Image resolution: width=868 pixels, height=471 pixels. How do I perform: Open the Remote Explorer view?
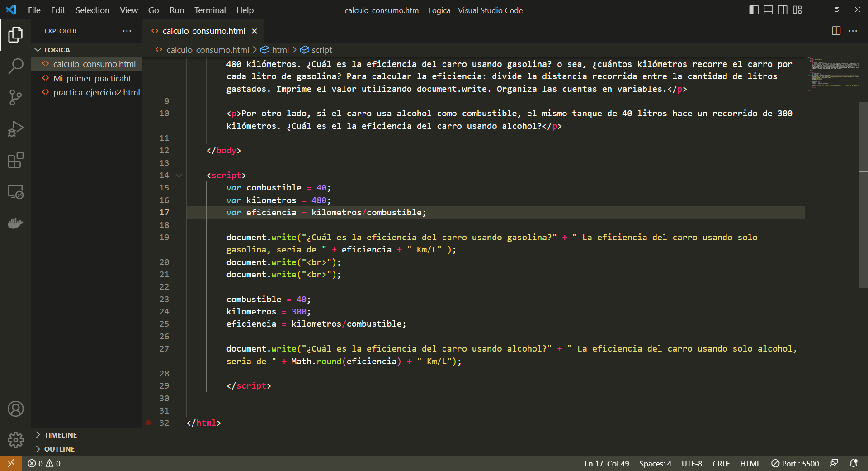[x=15, y=192]
